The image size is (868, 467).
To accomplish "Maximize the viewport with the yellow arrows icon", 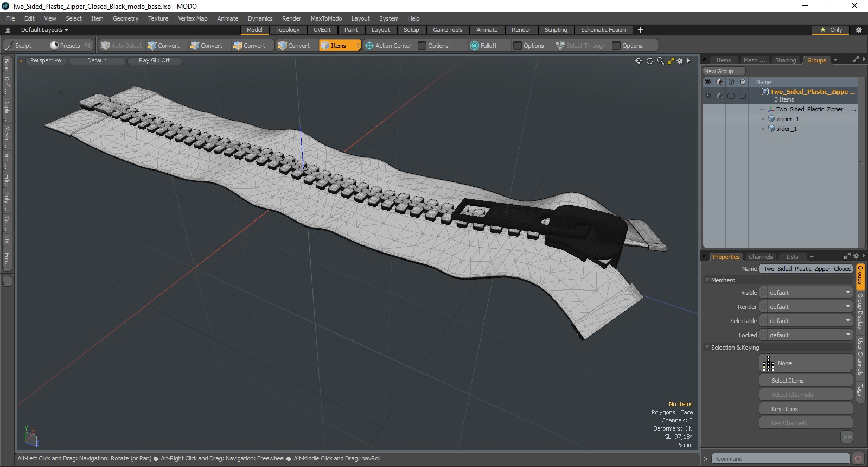I will pyautogui.click(x=671, y=61).
